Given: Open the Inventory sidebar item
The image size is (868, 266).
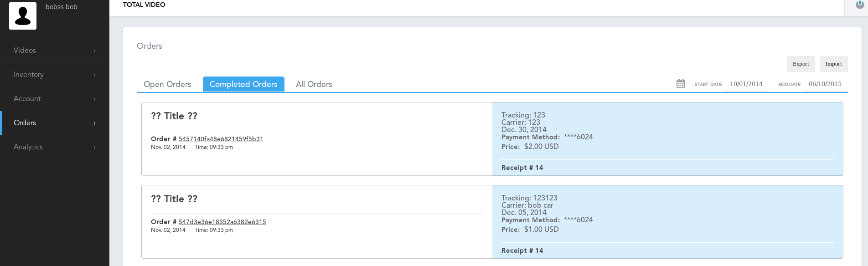Looking at the screenshot, I should [x=55, y=75].
